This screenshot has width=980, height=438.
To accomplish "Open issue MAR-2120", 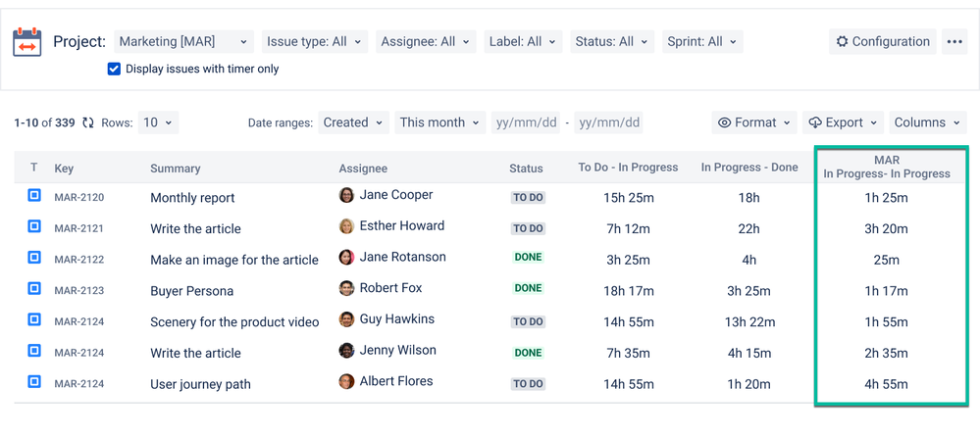I will click(79, 198).
